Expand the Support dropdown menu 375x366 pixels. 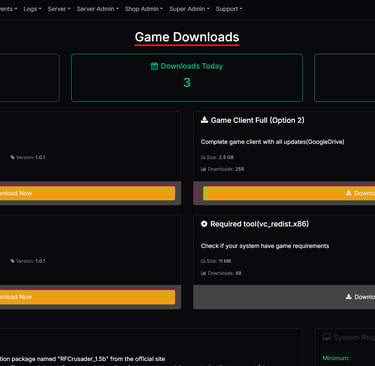[x=229, y=9]
